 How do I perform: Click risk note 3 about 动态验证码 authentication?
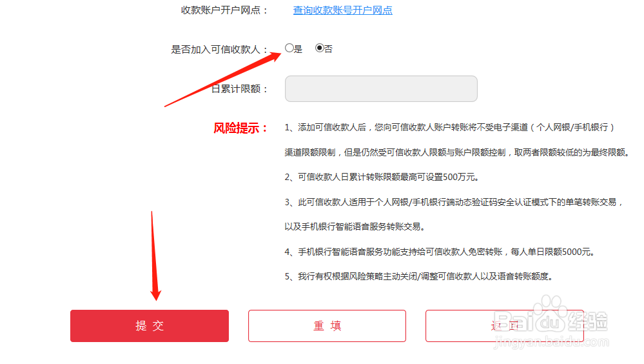click(x=454, y=214)
